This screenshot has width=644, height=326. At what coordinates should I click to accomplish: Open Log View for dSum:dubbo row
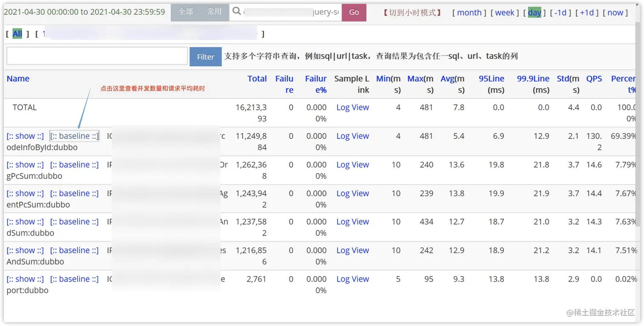(353, 222)
